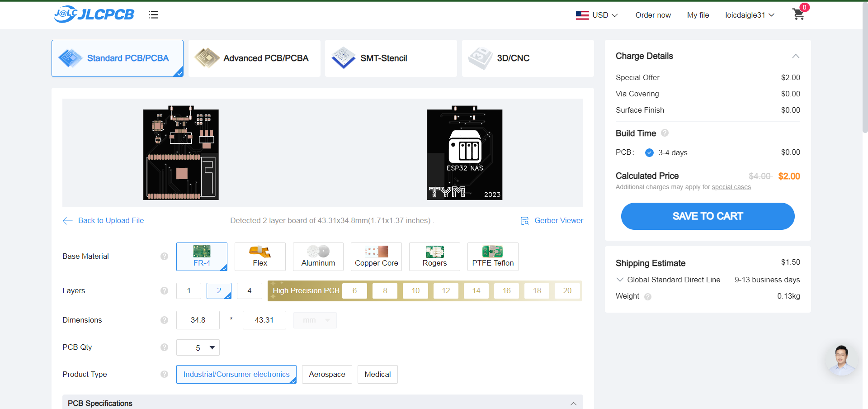
Task: Open My file menu
Action: point(698,15)
